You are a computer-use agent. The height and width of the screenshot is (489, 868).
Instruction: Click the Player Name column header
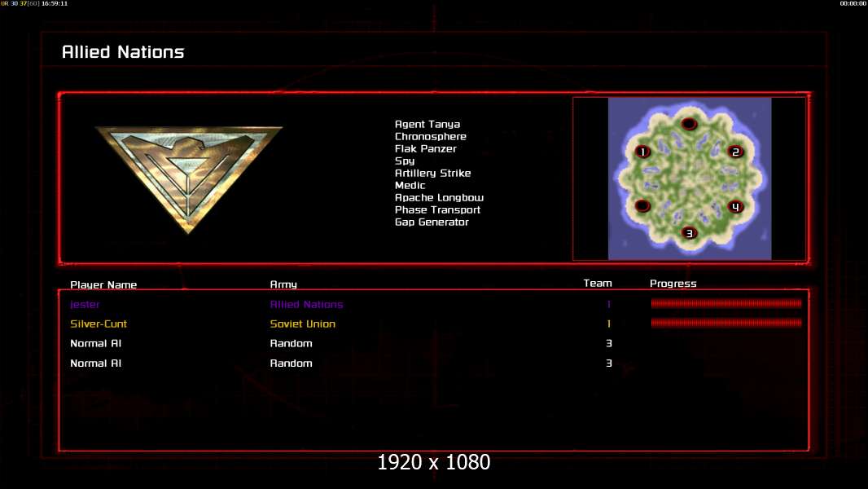coord(103,284)
